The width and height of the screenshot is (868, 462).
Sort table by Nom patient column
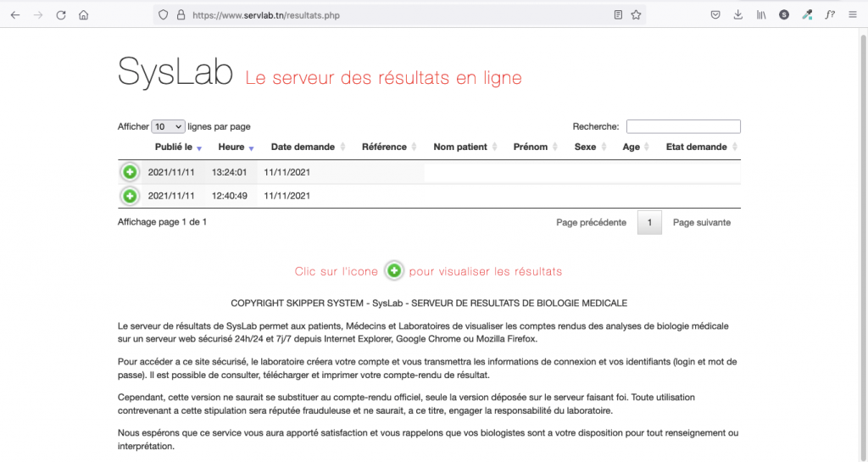[460, 147]
